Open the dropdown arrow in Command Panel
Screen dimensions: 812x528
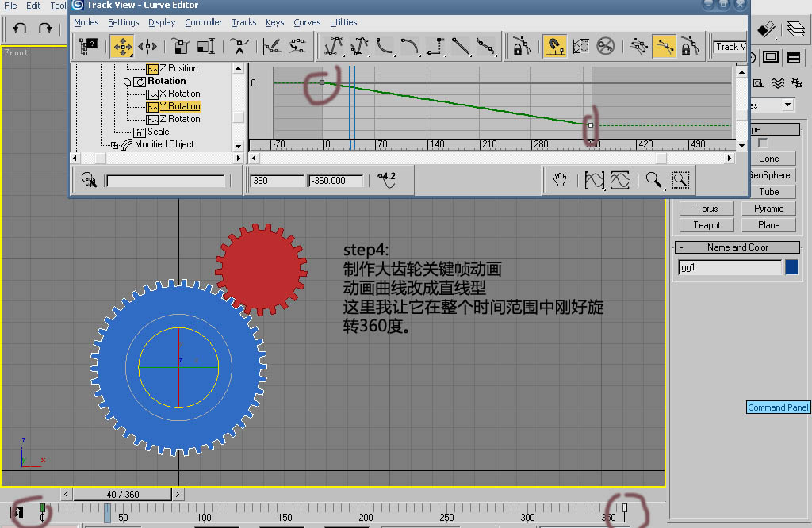click(787, 105)
